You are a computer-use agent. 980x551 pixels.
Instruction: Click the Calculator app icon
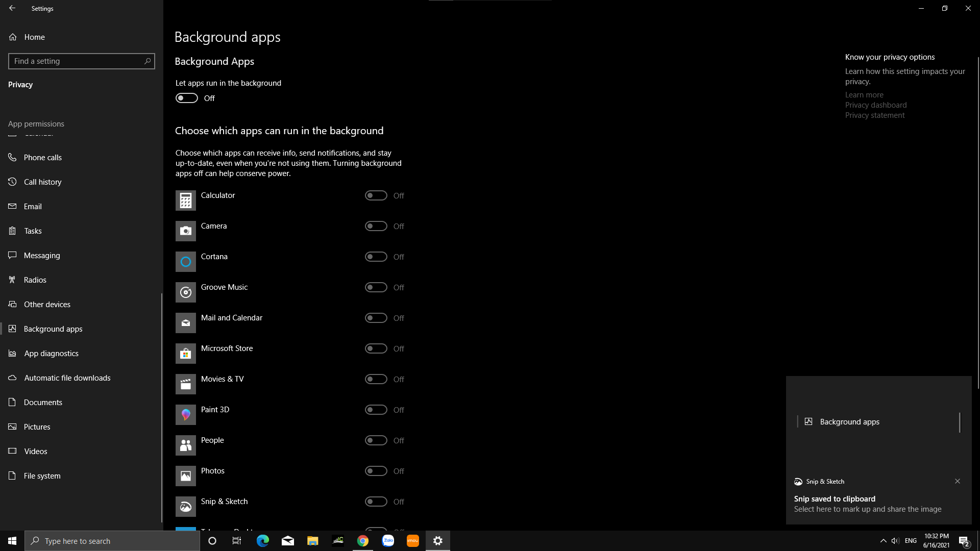click(186, 201)
